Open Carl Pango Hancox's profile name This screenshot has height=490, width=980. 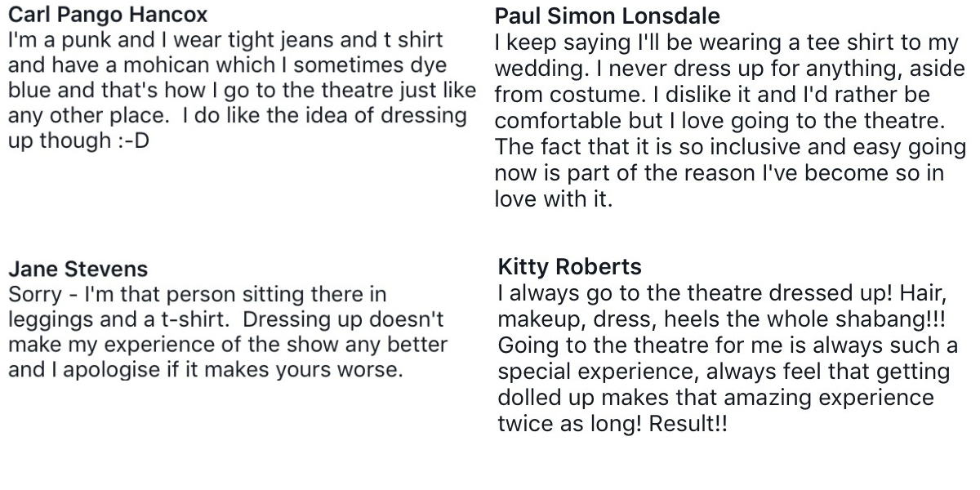click(107, 16)
